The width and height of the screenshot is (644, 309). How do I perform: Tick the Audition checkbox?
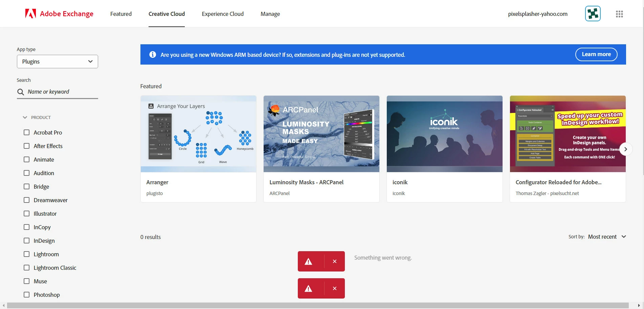(x=26, y=173)
